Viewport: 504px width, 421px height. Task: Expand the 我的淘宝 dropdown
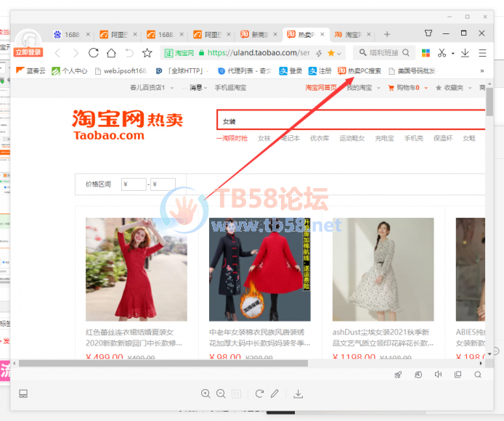click(x=378, y=88)
